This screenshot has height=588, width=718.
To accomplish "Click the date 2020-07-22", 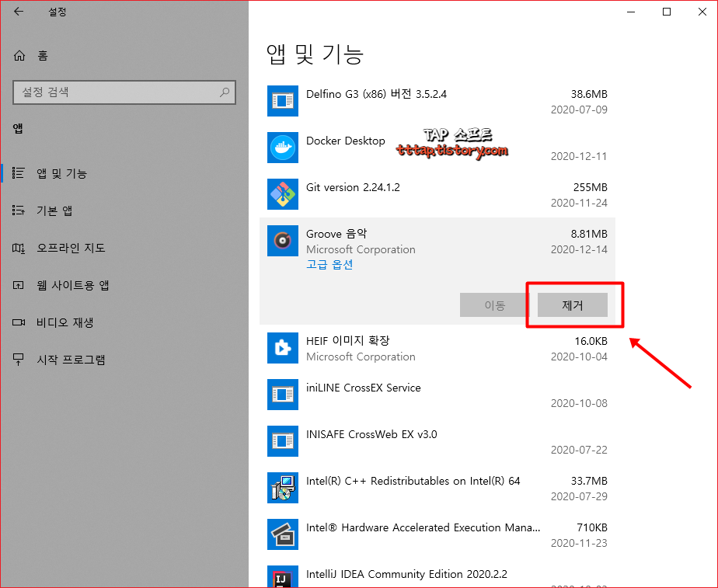I will coord(579,451).
